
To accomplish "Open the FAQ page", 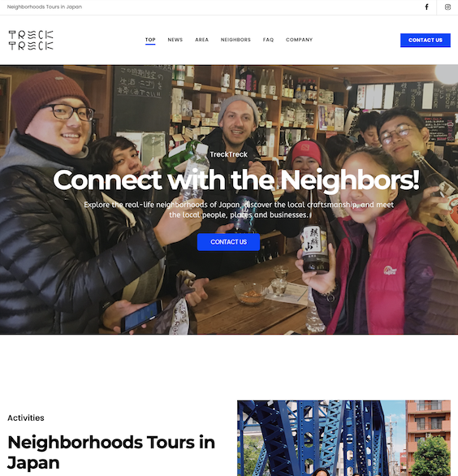I will pos(268,40).
